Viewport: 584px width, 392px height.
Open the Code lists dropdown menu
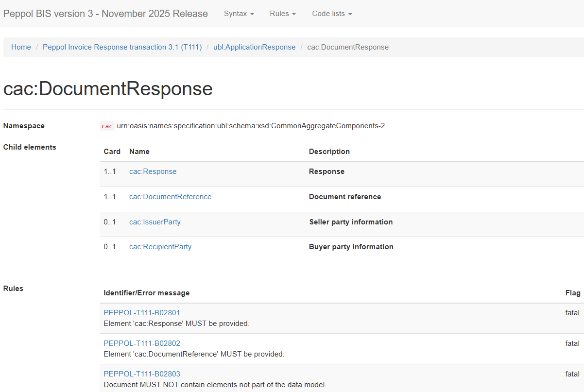(332, 14)
